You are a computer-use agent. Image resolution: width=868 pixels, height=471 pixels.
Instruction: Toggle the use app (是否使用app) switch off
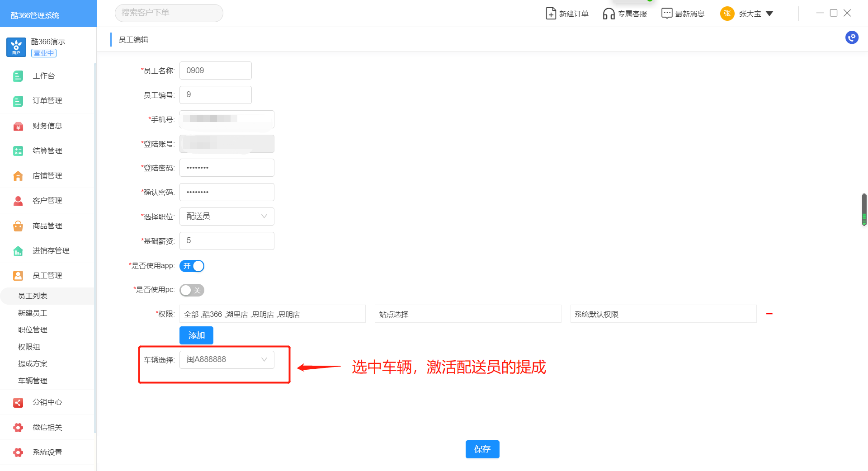click(x=192, y=266)
